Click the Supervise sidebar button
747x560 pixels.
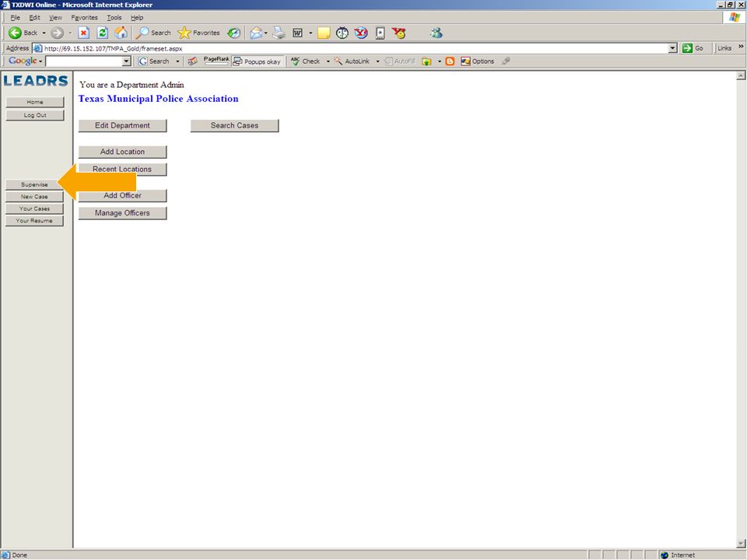pos(34,185)
